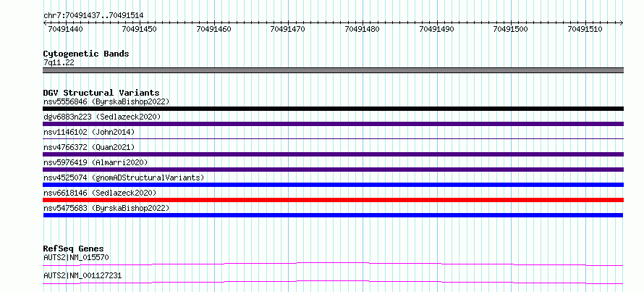Viewport: 644px width, 292px height.
Task: Click ruler position 70491510
Action: click(585, 29)
